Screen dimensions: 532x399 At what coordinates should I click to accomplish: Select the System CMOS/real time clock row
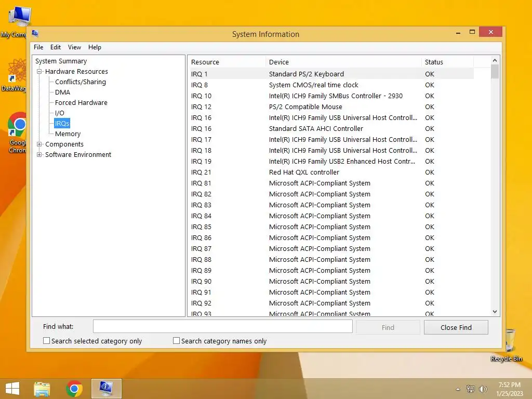(x=331, y=85)
